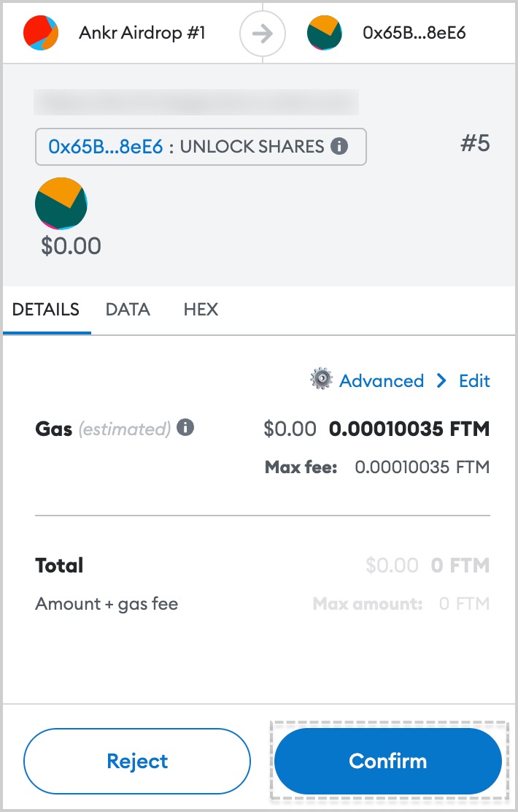
Task: Click the #5 transaction nonce label
Action: (475, 143)
